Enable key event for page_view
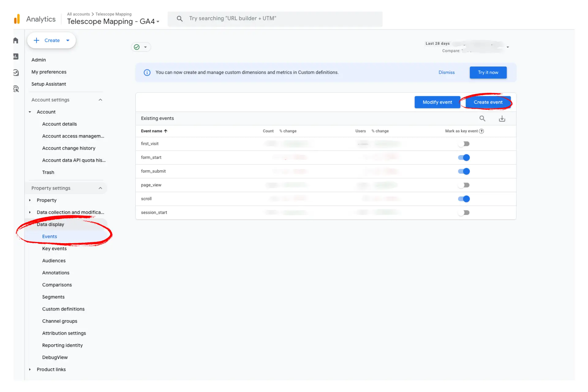Viewport: 588px width, 392px height. (464, 185)
